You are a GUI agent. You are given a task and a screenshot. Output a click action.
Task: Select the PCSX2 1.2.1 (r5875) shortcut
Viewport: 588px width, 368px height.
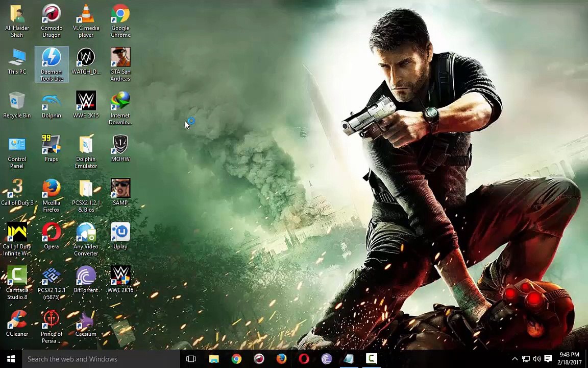pyautogui.click(x=52, y=283)
